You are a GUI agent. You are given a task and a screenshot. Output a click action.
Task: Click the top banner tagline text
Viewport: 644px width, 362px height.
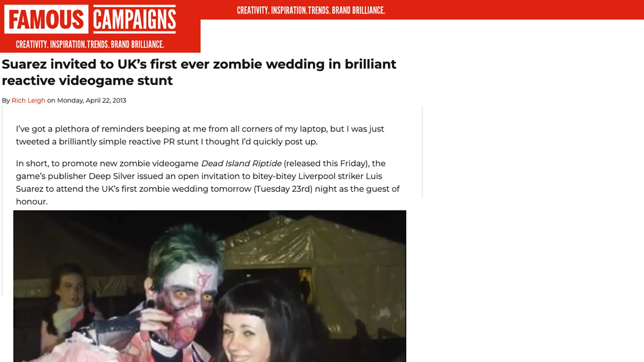click(311, 10)
